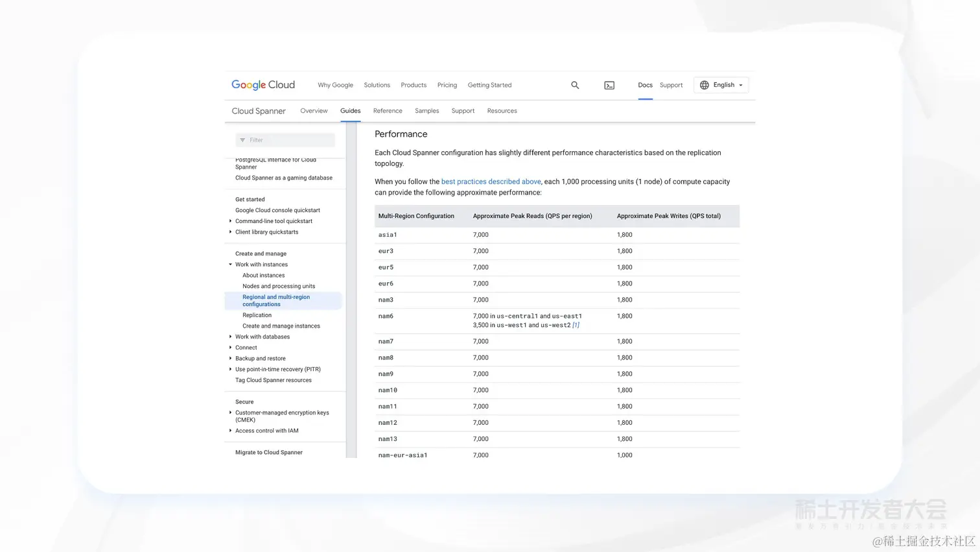Viewport: 980px width, 552px height.
Task: Open footnote [1] link in nam6 row
Action: [x=576, y=325]
